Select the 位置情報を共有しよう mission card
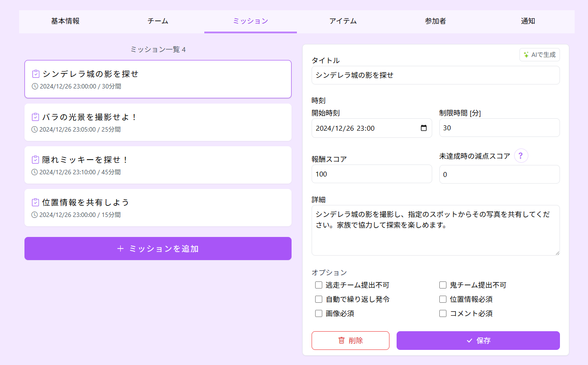This screenshot has width=588, height=365. tap(158, 208)
